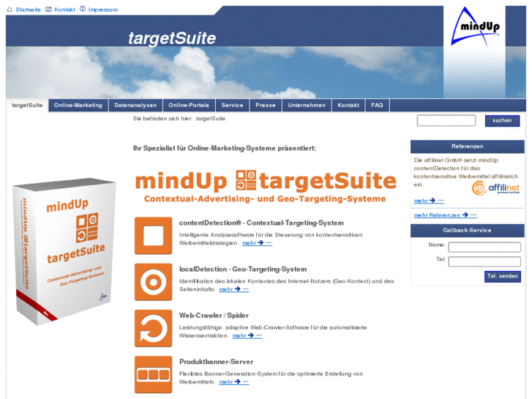
Task: Click the Web-Crawler / Spider heading
Action: (214, 316)
